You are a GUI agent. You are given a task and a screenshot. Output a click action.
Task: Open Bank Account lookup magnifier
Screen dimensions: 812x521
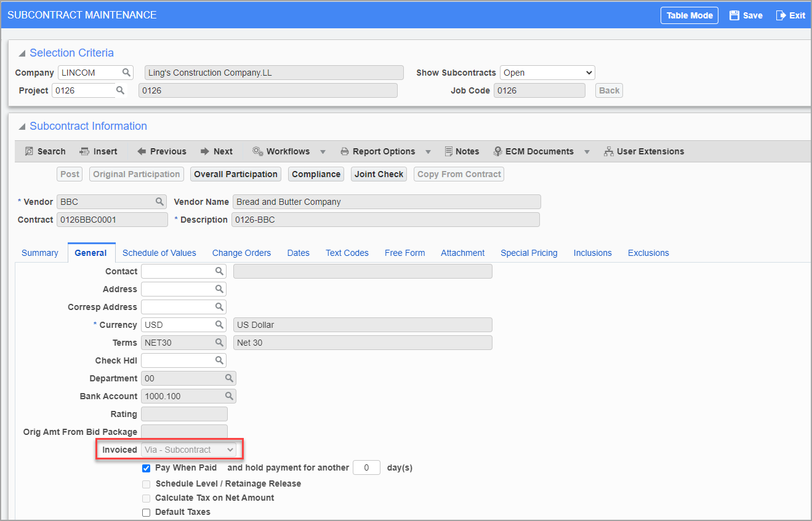pos(229,396)
